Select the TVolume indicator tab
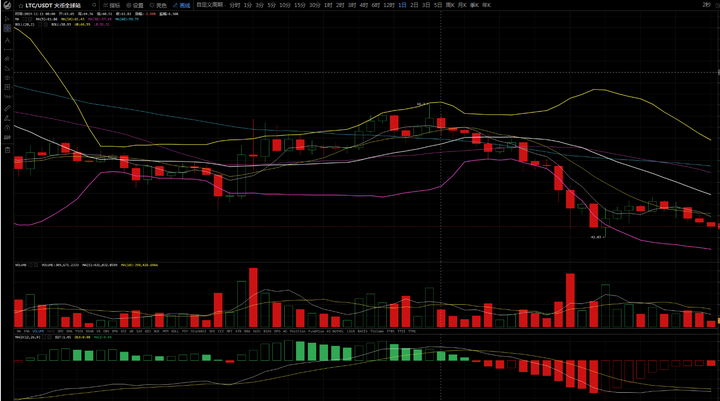Screen dimensions: 720x401 [x=377, y=331]
